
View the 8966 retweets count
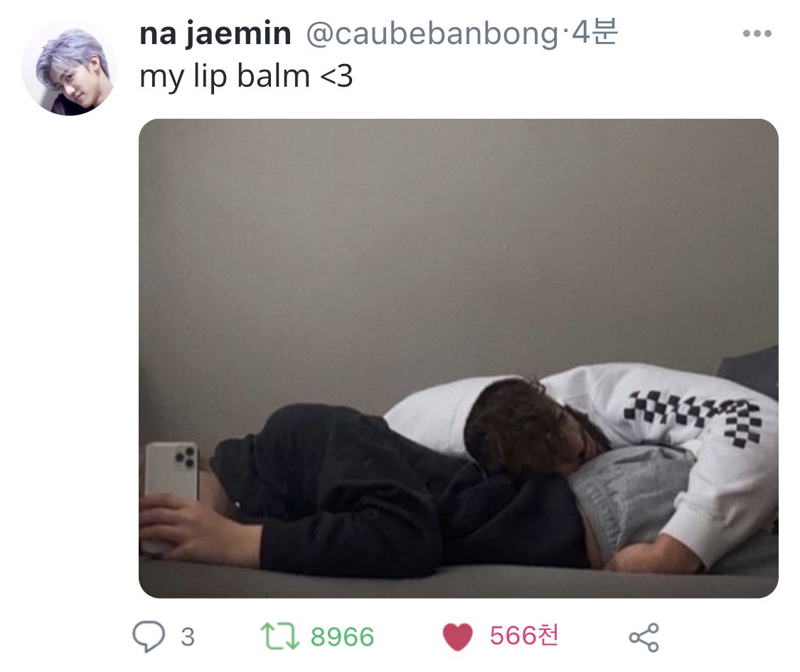[342, 636]
